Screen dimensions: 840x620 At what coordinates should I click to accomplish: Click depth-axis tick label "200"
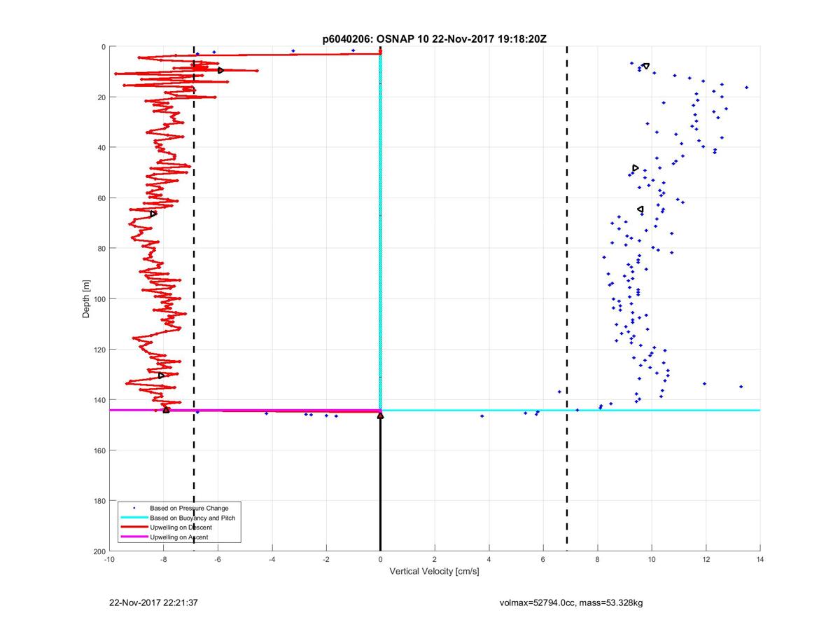pos(99,551)
